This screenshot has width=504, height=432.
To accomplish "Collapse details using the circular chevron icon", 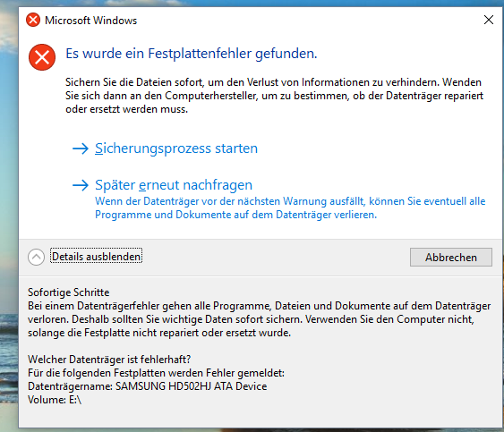I will pos(36,257).
